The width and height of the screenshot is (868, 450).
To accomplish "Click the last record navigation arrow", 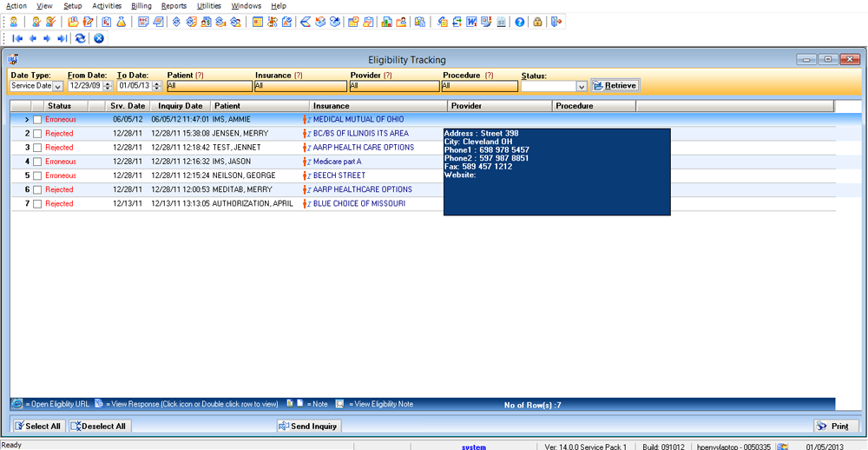I will coord(62,38).
